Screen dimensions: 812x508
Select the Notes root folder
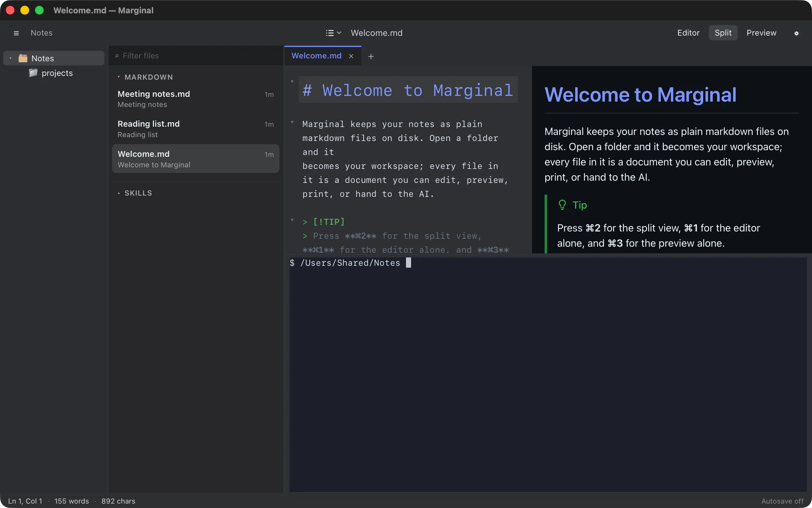[x=54, y=58]
